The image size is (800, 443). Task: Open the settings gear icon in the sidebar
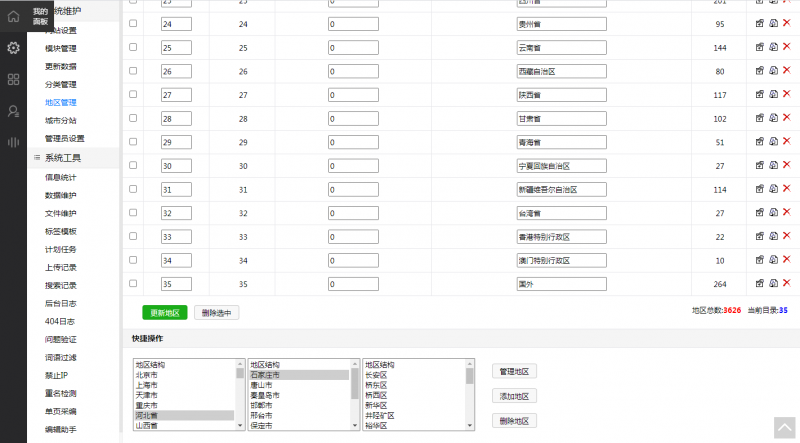(x=13, y=48)
